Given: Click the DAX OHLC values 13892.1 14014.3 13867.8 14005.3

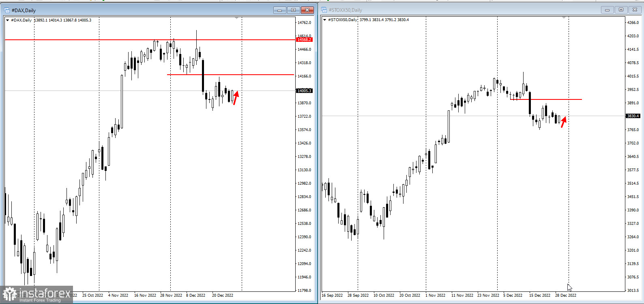Looking at the screenshot, I should coord(63,20).
